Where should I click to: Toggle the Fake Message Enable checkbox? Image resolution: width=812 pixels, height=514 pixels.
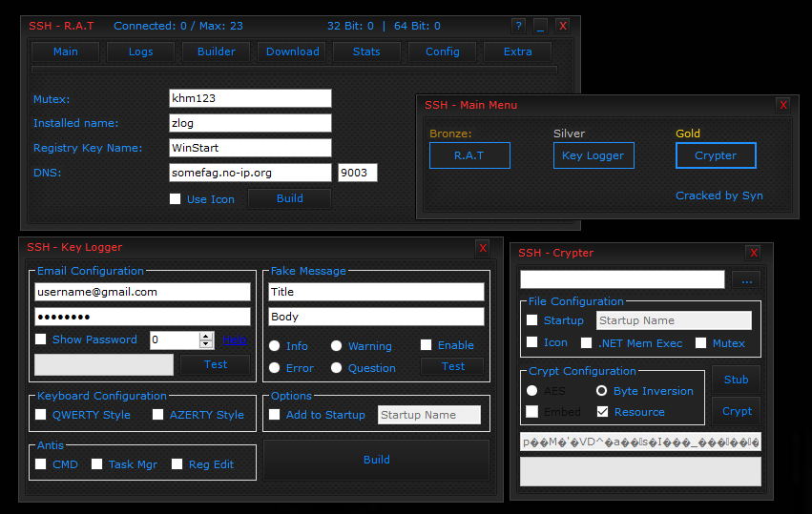click(x=426, y=345)
